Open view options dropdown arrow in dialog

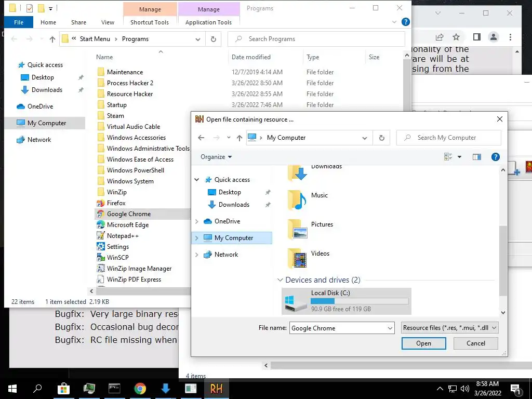coord(459,157)
